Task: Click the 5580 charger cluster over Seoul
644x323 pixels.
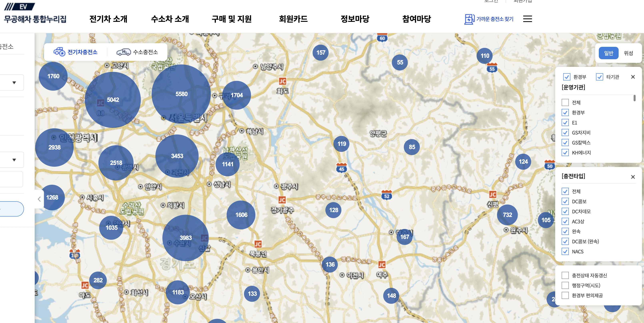Action: coord(181,94)
